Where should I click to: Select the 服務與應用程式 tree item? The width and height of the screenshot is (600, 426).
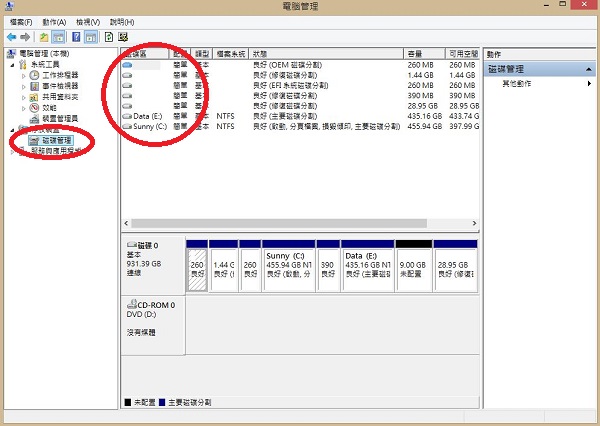point(56,151)
